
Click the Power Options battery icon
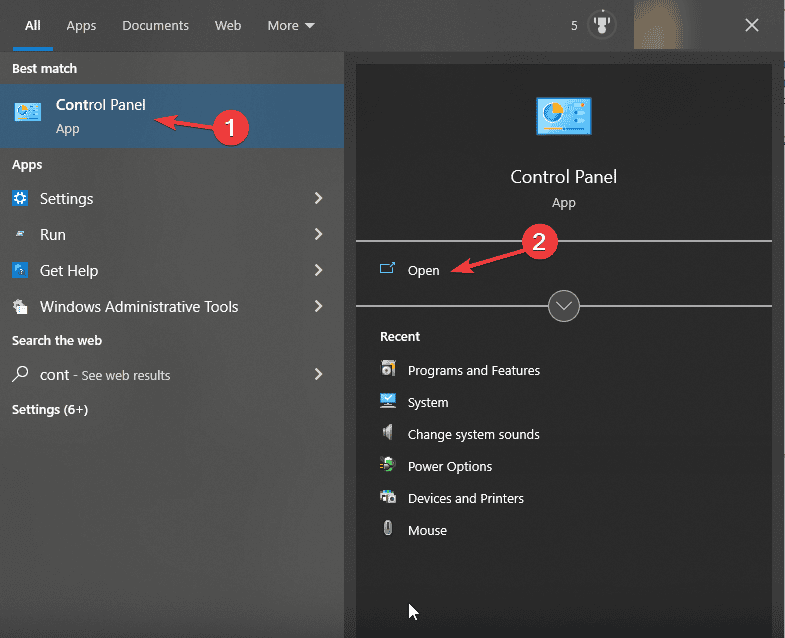[x=388, y=465]
